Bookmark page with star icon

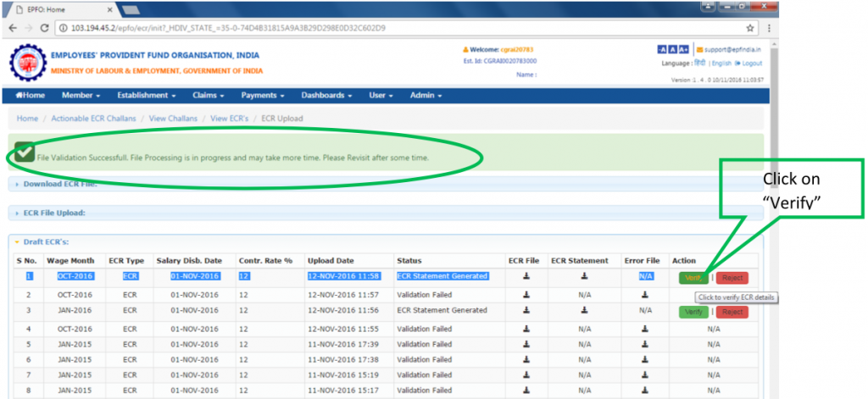(x=748, y=28)
